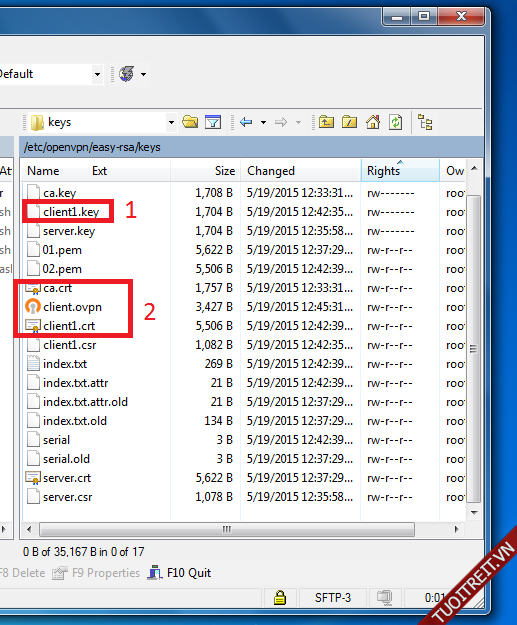This screenshot has width=517, height=625.
Task: Go to root directory icon
Action: [350, 122]
